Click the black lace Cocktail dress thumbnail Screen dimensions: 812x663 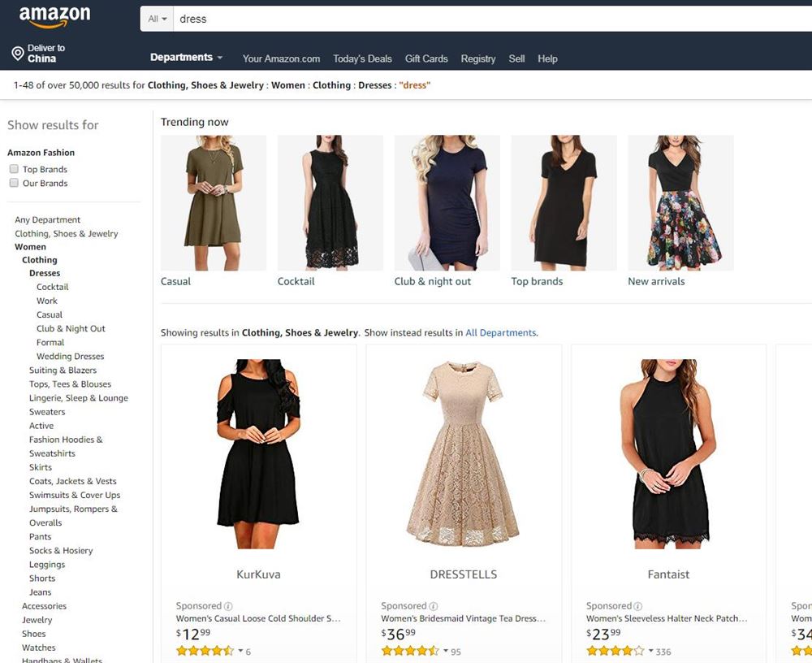330,202
